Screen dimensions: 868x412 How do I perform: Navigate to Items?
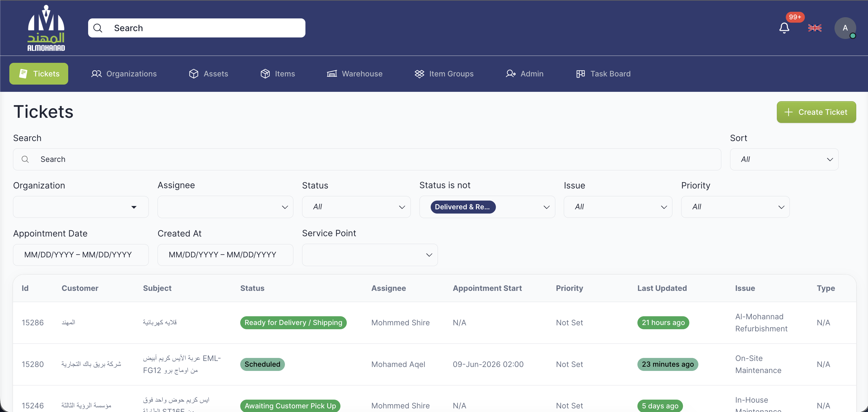[x=278, y=73]
